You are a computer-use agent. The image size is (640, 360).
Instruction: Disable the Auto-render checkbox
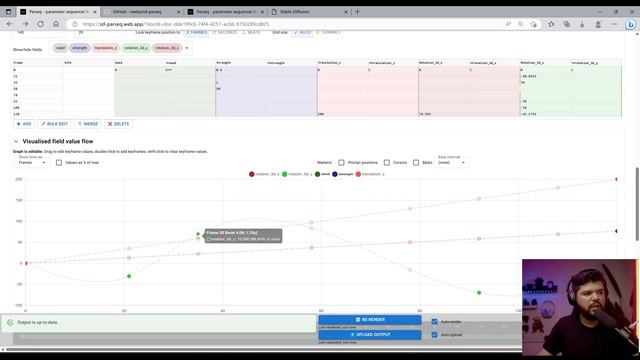tap(434, 322)
